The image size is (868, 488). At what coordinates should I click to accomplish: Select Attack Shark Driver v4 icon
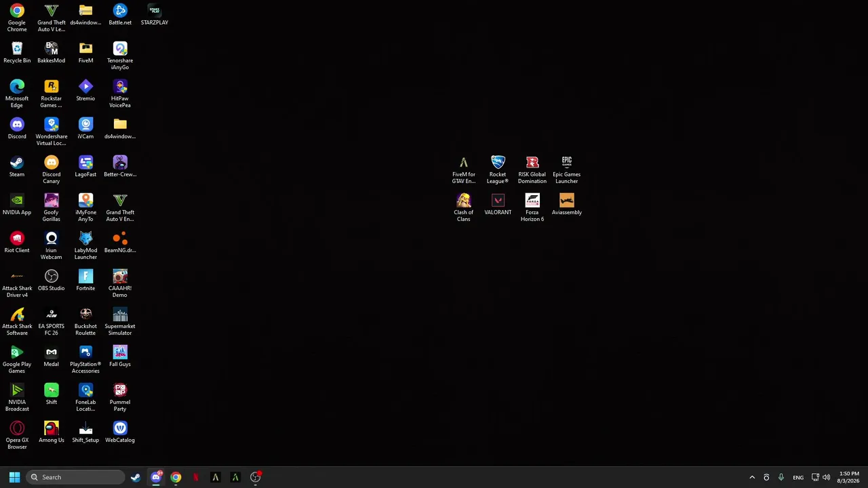[x=17, y=283]
